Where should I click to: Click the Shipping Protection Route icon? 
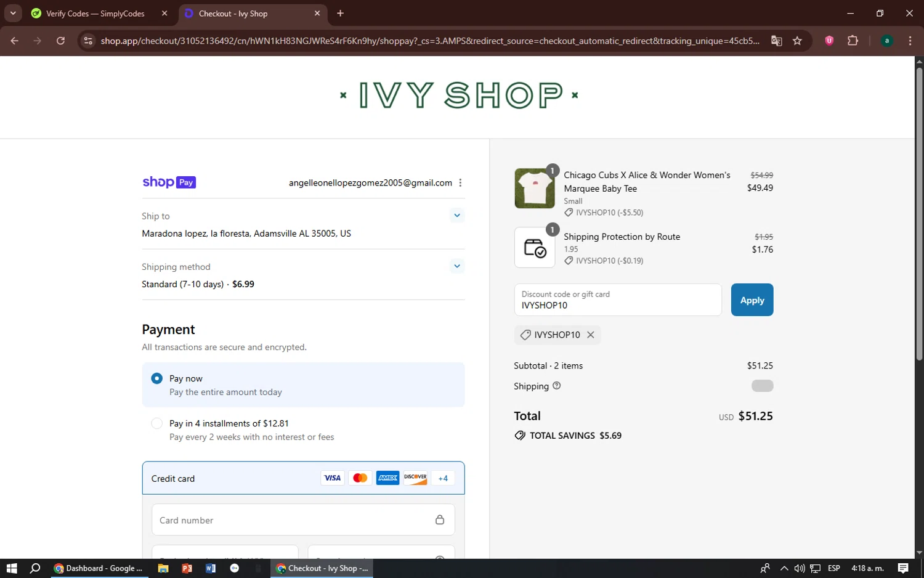click(x=535, y=248)
